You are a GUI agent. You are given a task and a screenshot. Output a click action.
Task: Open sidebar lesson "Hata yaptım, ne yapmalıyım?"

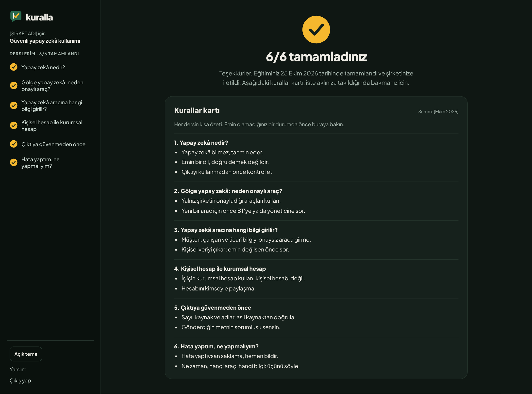tap(40, 163)
